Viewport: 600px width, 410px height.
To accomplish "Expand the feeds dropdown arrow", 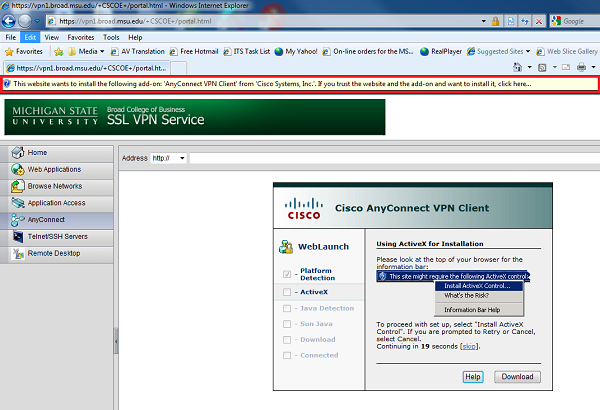I will [x=554, y=67].
